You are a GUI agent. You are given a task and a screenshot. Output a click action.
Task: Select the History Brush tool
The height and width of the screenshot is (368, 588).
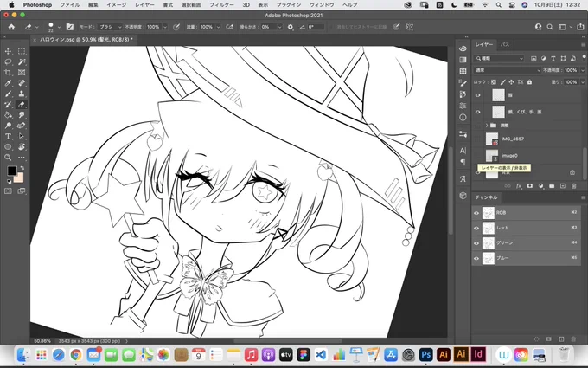(8, 105)
